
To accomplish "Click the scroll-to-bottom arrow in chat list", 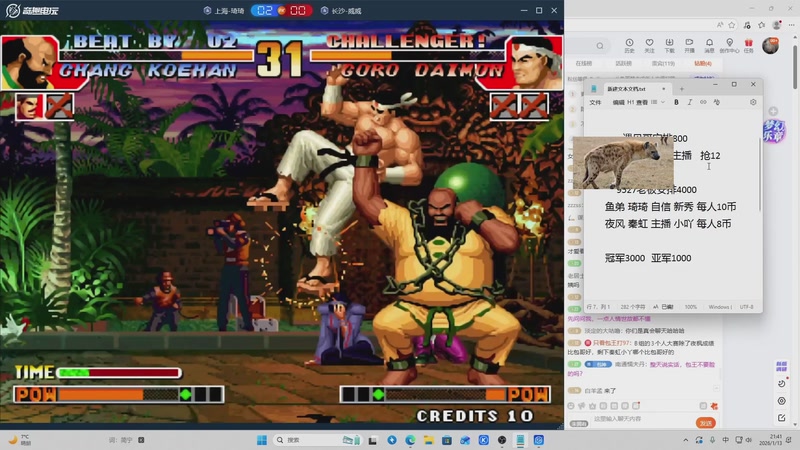I will tap(716, 389).
